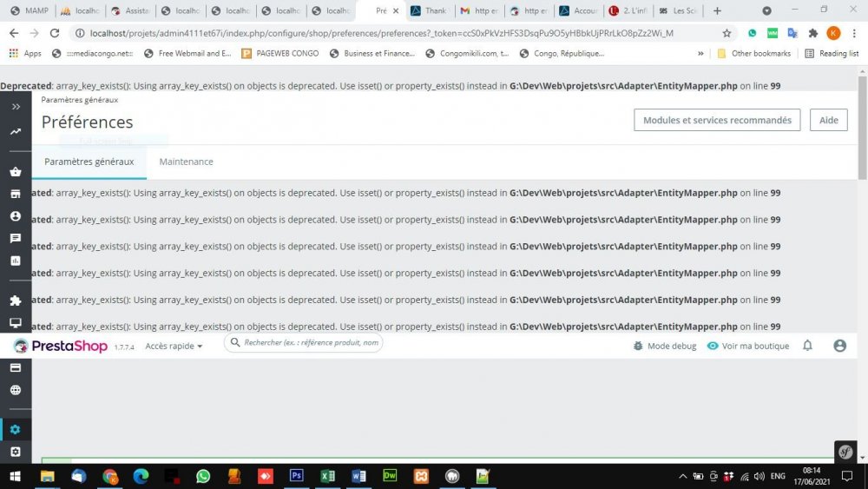Open the Chrome three-dot menu

click(x=854, y=33)
